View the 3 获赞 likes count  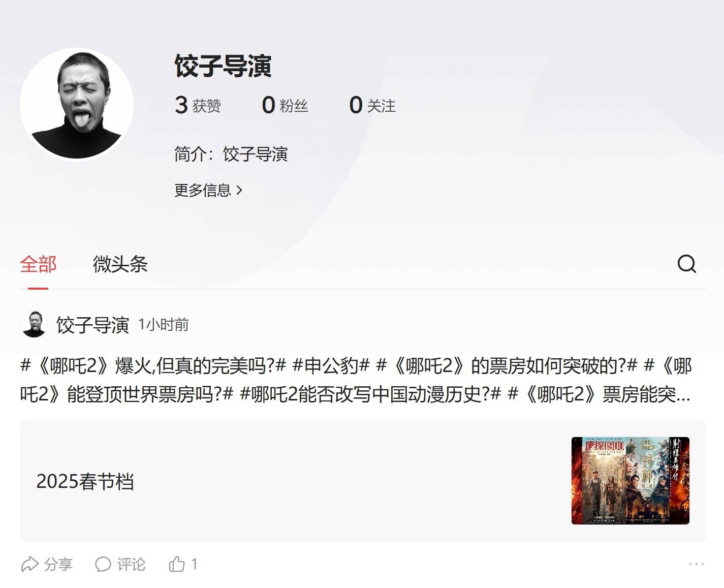[198, 105]
